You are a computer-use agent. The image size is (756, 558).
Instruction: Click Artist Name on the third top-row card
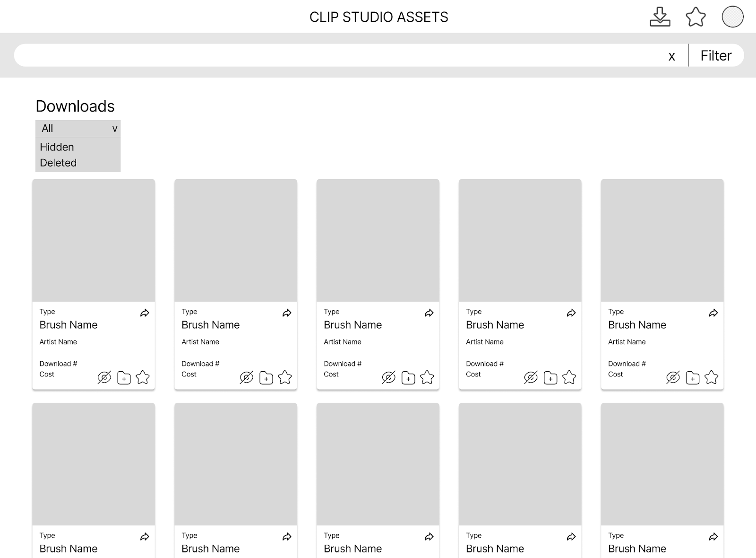tap(343, 342)
